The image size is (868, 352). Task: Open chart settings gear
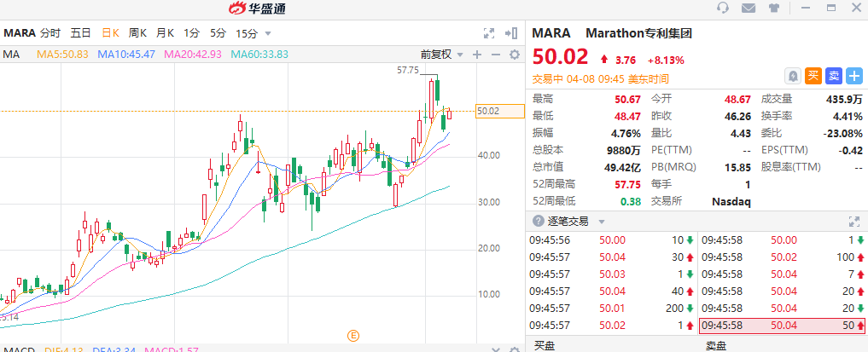click(515, 55)
